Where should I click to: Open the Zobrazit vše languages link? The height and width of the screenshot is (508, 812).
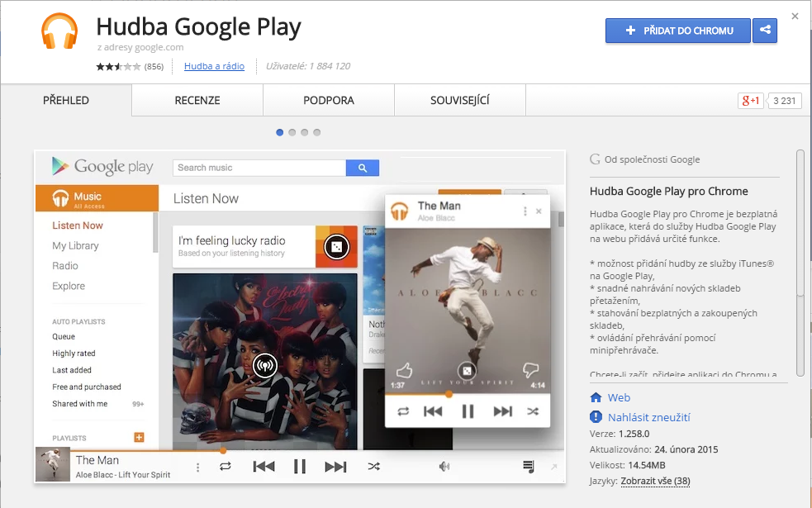[654, 481]
